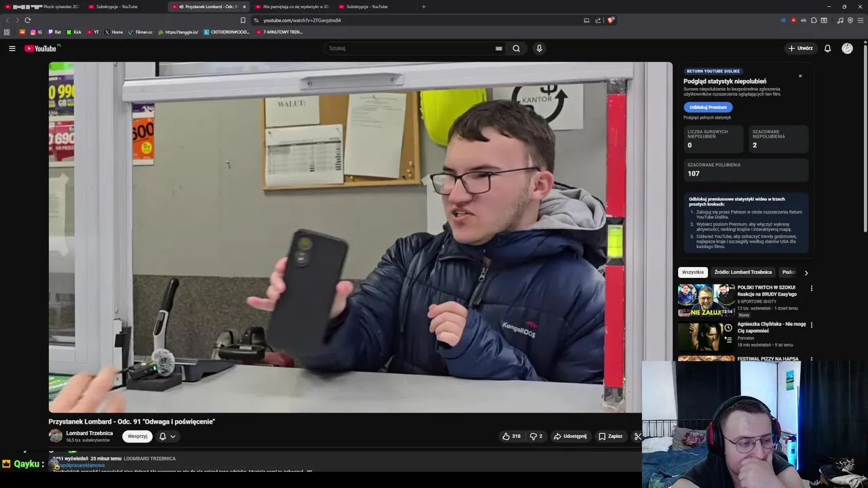Open YouTube notifications bell in header
Image resolution: width=868 pixels, height=488 pixels.
827,48
